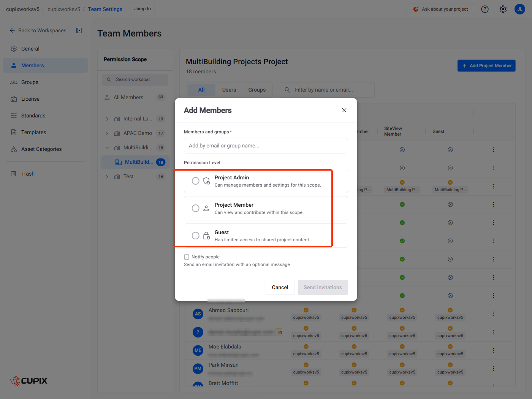The width and height of the screenshot is (532, 399).
Task: Switch to the All tab
Action: tap(201, 90)
